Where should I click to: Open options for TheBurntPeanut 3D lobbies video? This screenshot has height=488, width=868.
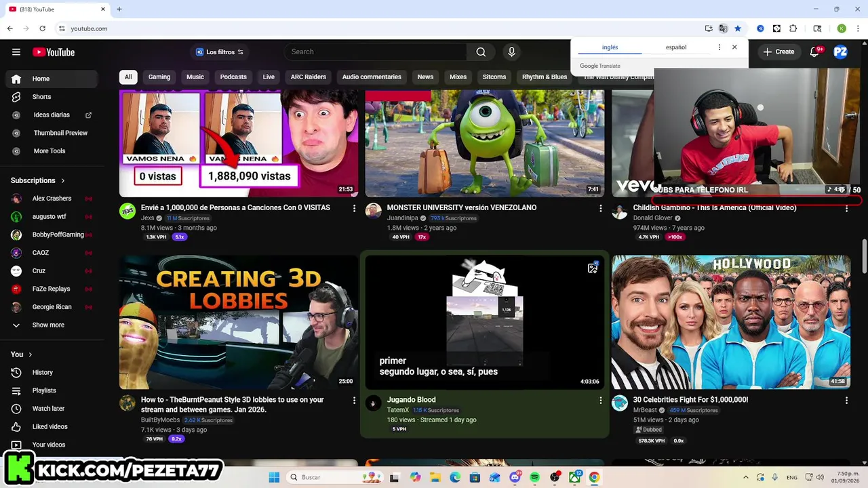point(354,401)
